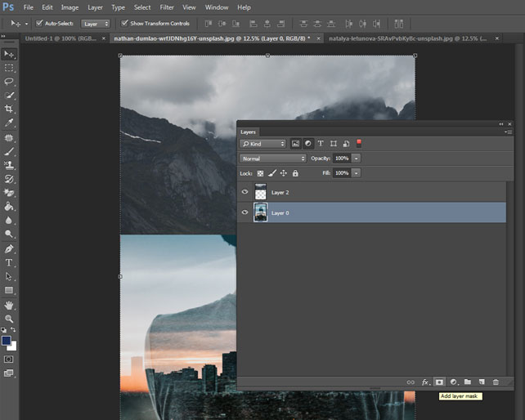Select the Horizontal Type tool
The width and height of the screenshot is (525, 420).
tap(9, 263)
